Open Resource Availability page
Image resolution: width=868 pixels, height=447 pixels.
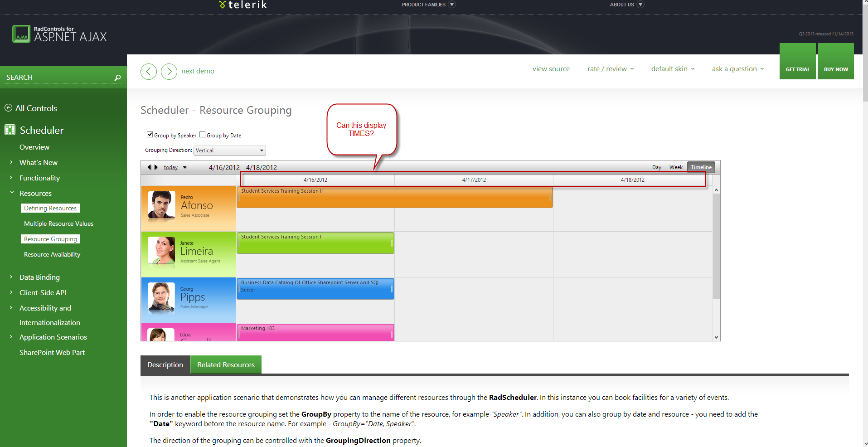click(52, 254)
